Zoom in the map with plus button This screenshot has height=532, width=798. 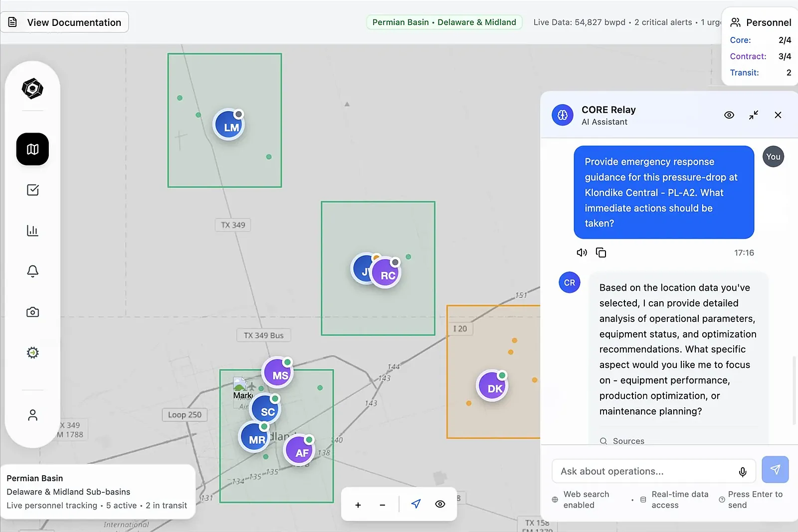point(358,505)
